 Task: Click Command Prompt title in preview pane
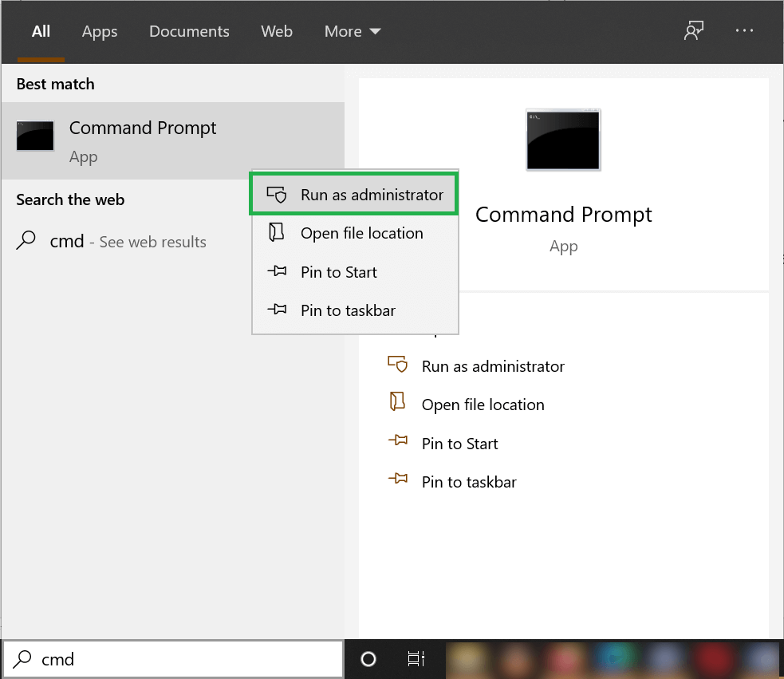pos(564,215)
